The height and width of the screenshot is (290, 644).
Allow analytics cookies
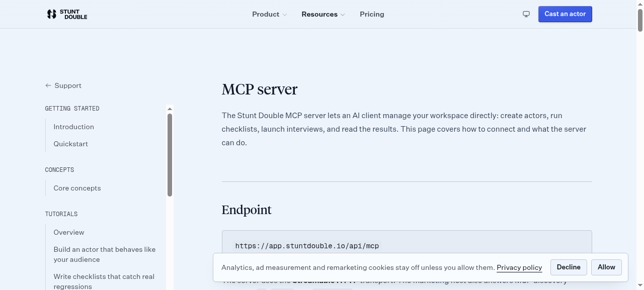pyautogui.click(x=606, y=267)
